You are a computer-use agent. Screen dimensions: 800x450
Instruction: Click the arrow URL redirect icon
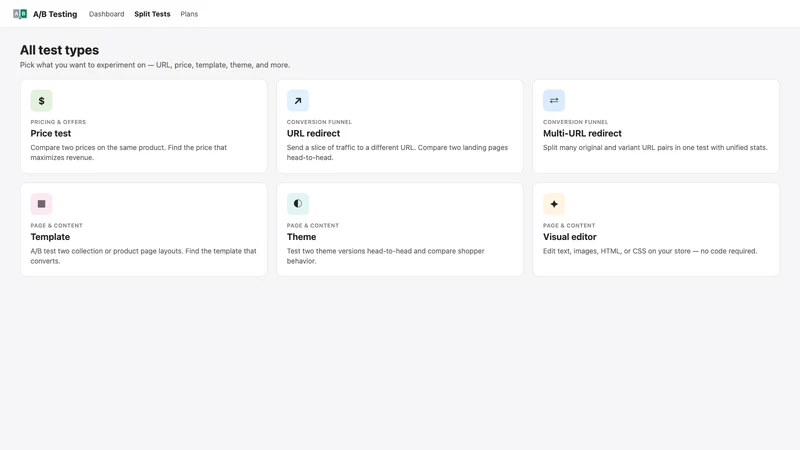tap(297, 101)
